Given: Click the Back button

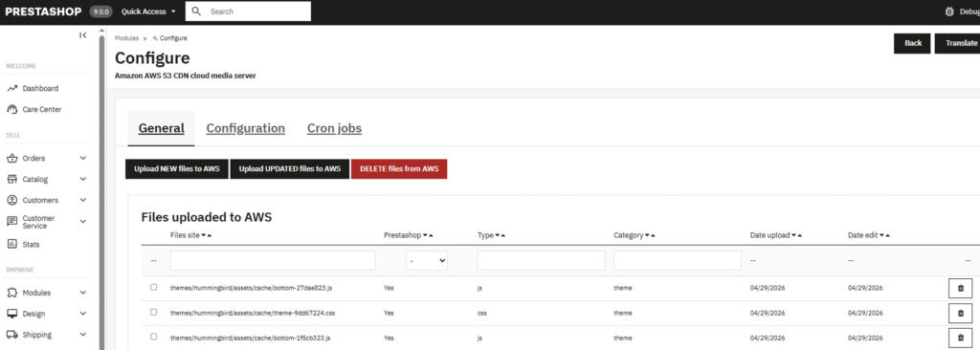Looking at the screenshot, I should [x=913, y=43].
